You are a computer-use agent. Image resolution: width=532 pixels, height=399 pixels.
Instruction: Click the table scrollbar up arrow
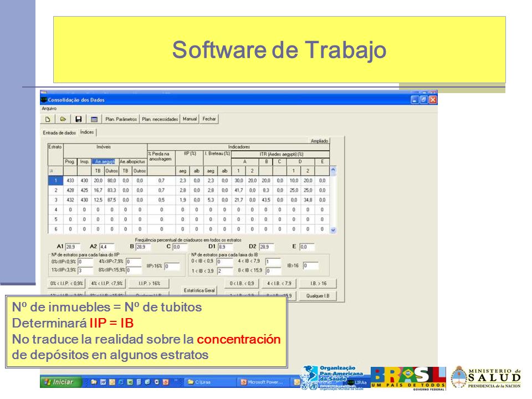(x=333, y=170)
